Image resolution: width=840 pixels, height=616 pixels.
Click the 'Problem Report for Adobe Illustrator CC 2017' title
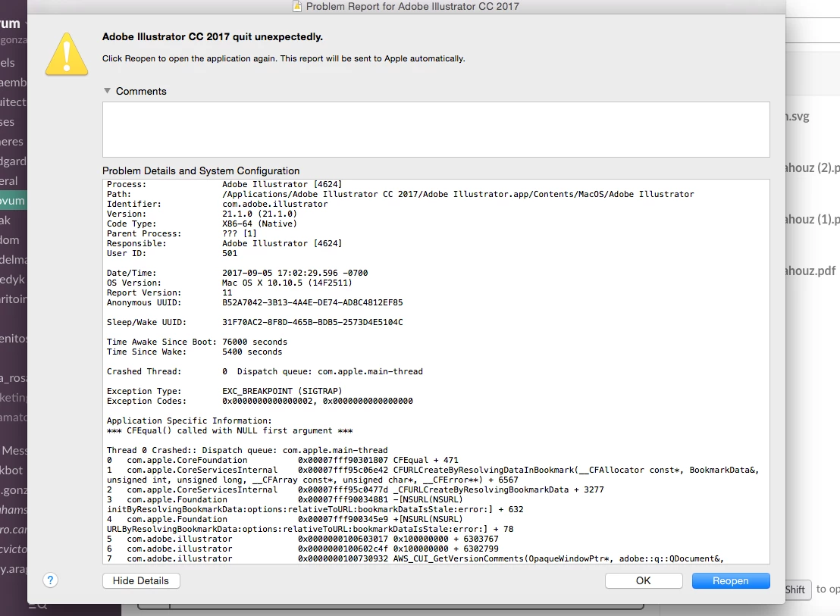tap(412, 6)
